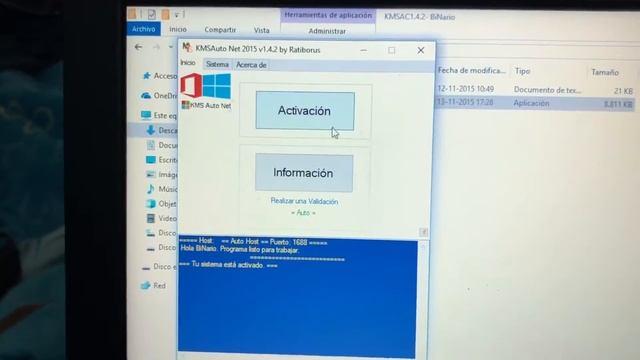Click the Forward arrow in File Explorer
Image resolution: width=640 pixels, height=360 pixels.
click(x=156, y=47)
